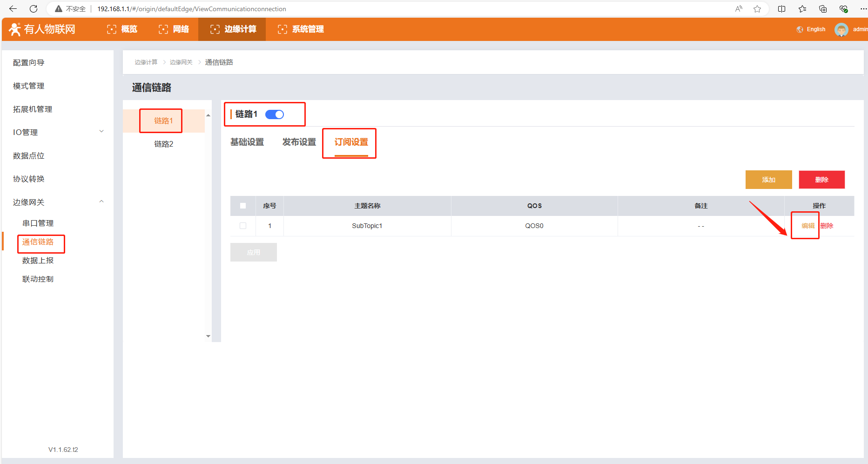This screenshot has height=464, width=868.
Task: Click the red 删除 button above table
Action: (821, 180)
